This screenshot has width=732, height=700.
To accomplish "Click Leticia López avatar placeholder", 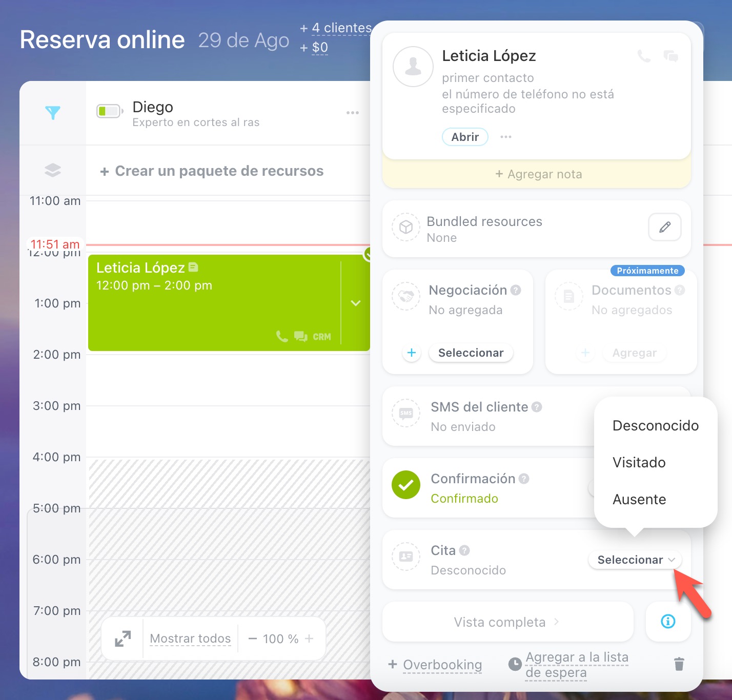I will click(x=413, y=67).
